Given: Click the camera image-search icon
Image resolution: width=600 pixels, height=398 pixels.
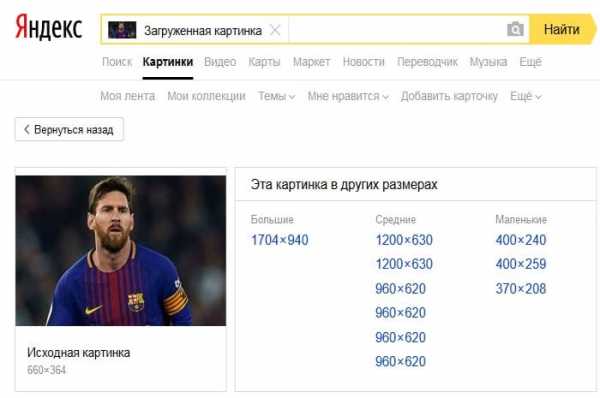Looking at the screenshot, I should pyautogui.click(x=515, y=29).
